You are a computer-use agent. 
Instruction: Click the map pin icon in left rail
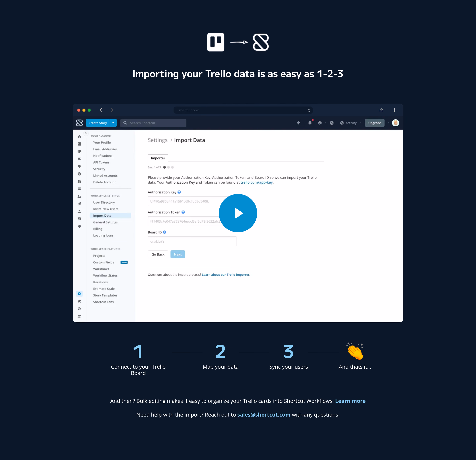(79, 166)
